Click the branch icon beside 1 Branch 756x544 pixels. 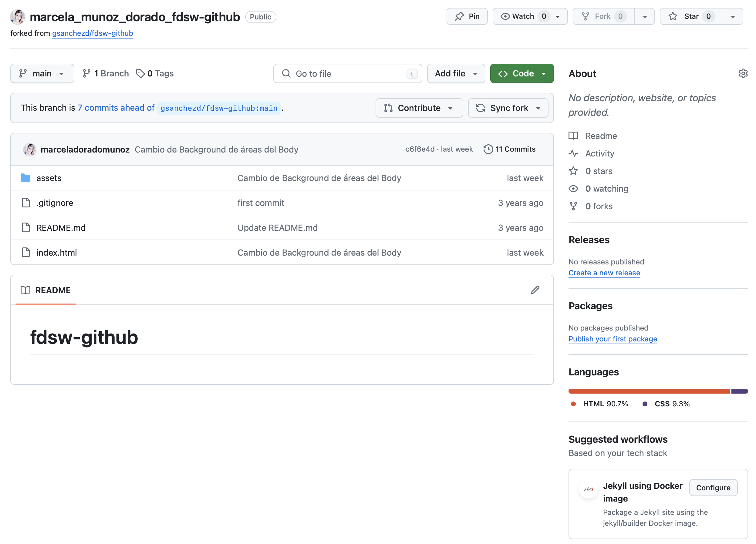click(x=87, y=73)
